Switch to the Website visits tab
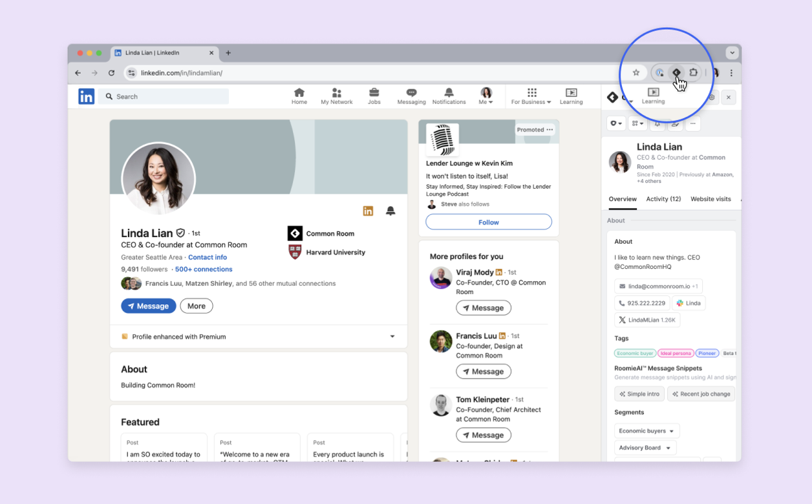Image resolution: width=812 pixels, height=504 pixels. click(710, 199)
